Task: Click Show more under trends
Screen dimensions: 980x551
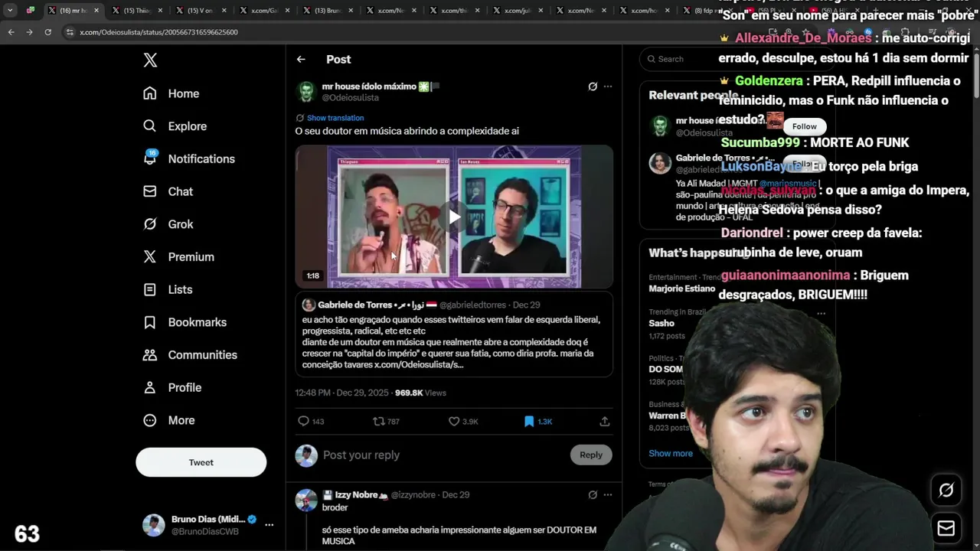Action: click(671, 454)
